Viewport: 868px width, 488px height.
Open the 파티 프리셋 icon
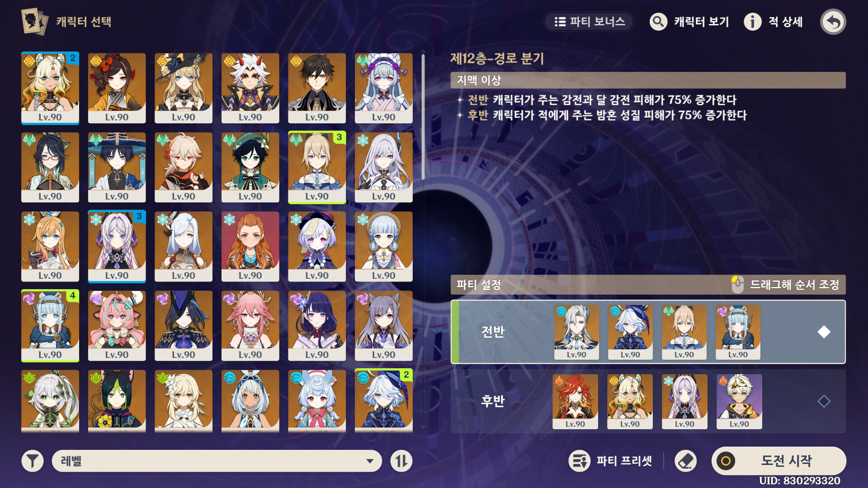point(580,461)
